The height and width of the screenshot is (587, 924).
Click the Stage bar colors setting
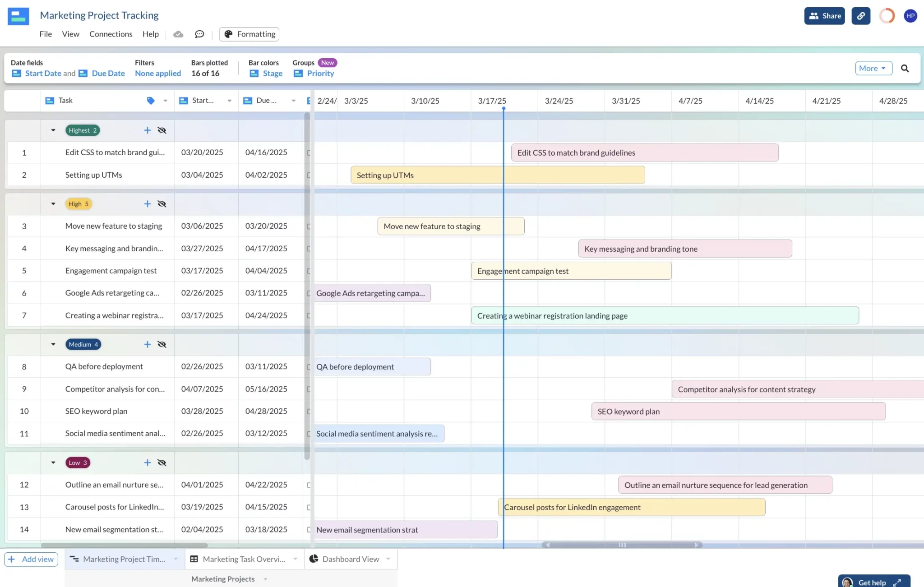pyautogui.click(x=272, y=74)
